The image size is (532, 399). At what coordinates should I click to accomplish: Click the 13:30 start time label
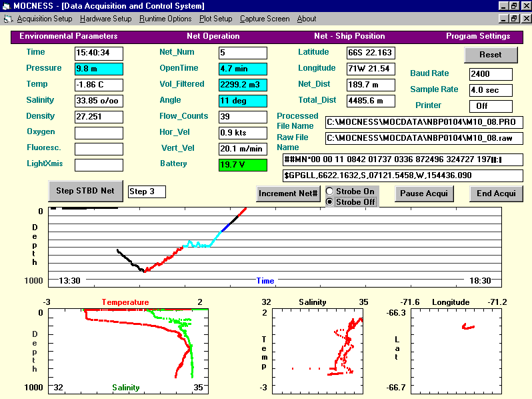(69, 281)
